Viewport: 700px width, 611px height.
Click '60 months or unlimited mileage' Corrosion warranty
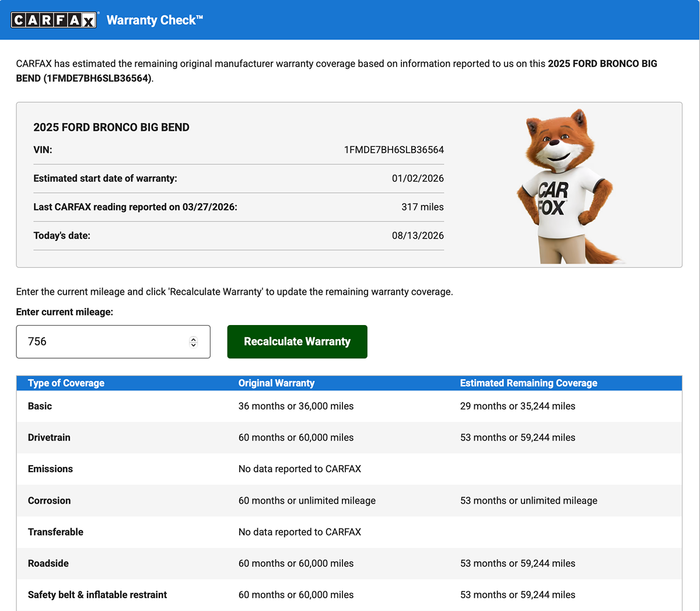pyautogui.click(x=307, y=501)
